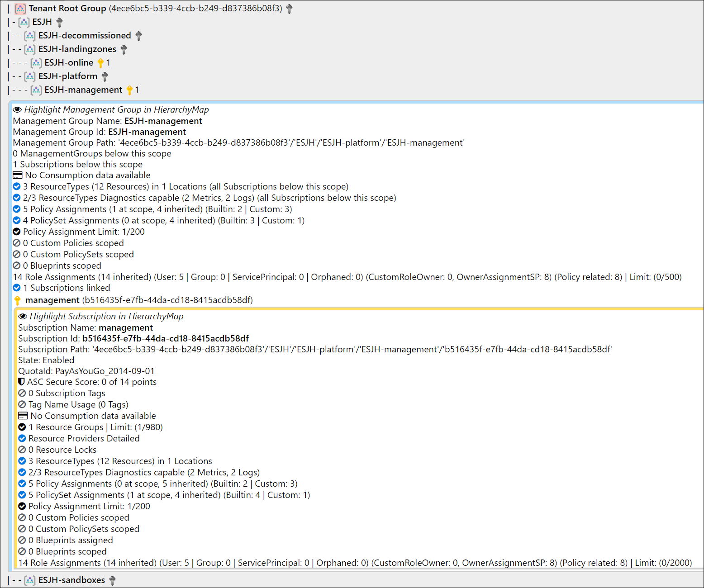This screenshot has width=704, height=588.
Task: Open Policy Assignment Limit 1/200 in subscription section
Action: 84,506
